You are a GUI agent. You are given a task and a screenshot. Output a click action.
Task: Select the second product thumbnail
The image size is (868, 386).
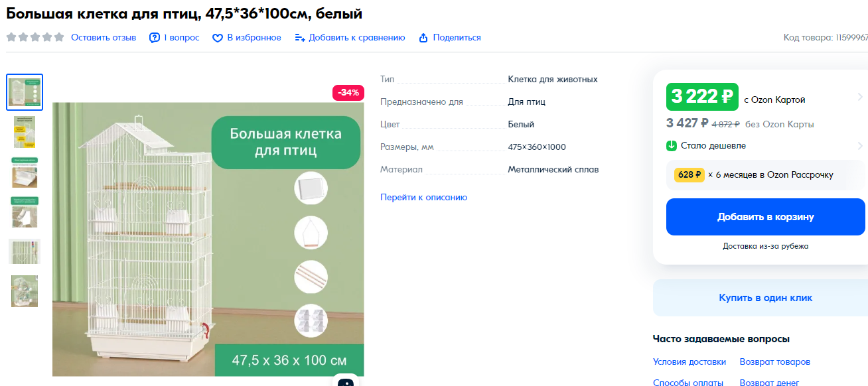[x=25, y=132]
